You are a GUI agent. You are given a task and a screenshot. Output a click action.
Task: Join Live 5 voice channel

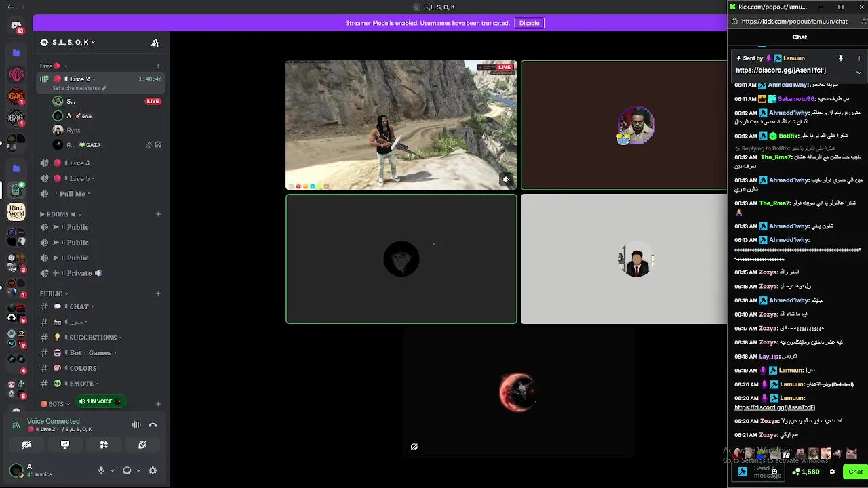(x=100, y=178)
